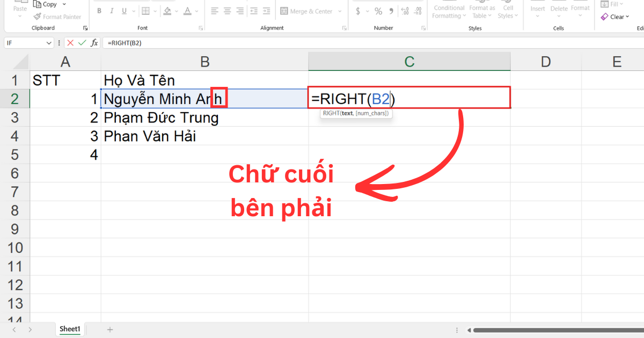The width and height of the screenshot is (644, 338).
Task: Cancel formula entry with the X button
Action: pos(71,42)
